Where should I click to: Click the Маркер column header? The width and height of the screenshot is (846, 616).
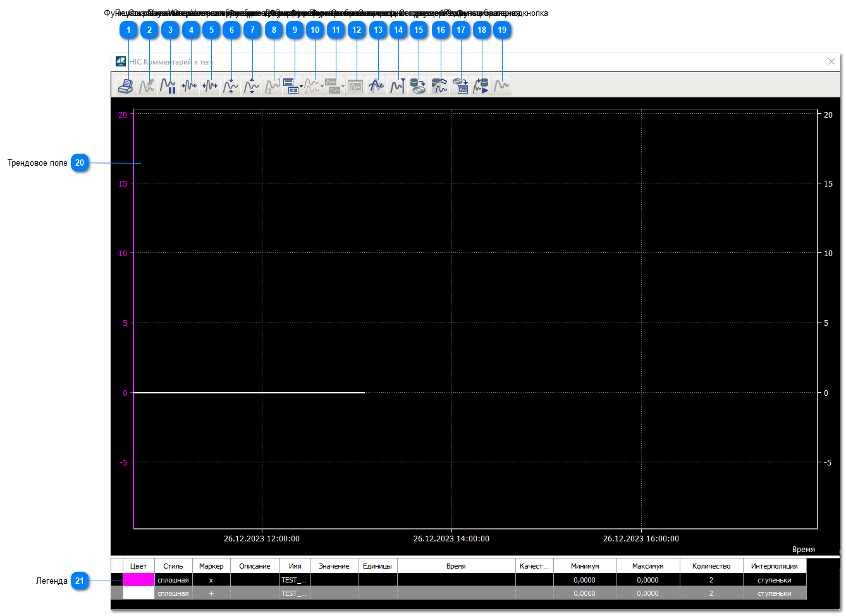pos(211,566)
